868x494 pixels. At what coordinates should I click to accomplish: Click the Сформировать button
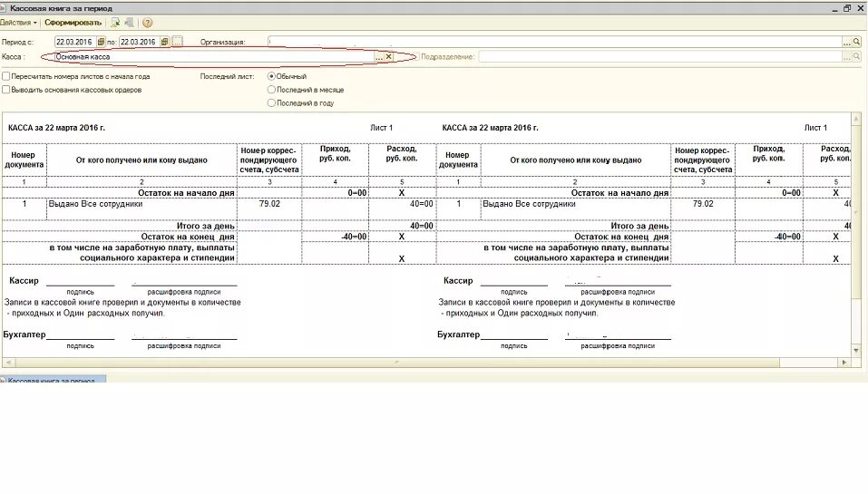click(73, 23)
